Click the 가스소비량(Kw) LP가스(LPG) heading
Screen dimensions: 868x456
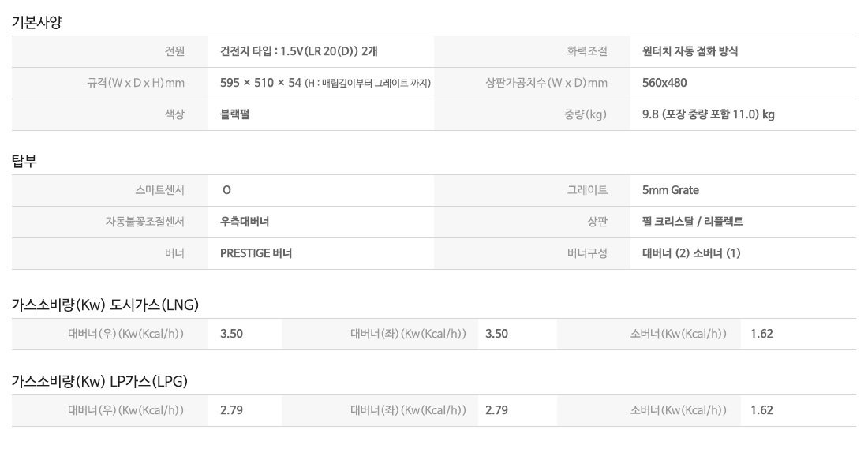99,381
